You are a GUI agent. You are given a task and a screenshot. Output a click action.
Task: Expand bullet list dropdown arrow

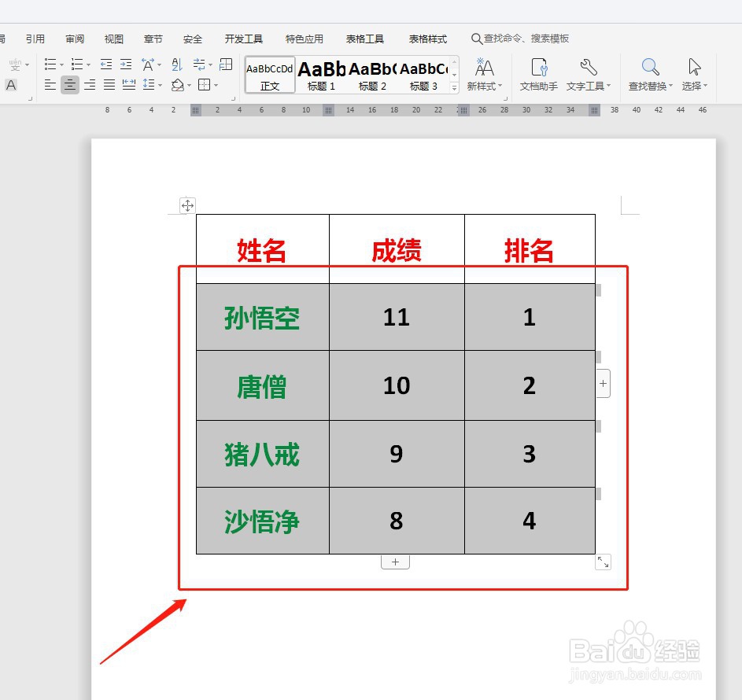click(61, 64)
